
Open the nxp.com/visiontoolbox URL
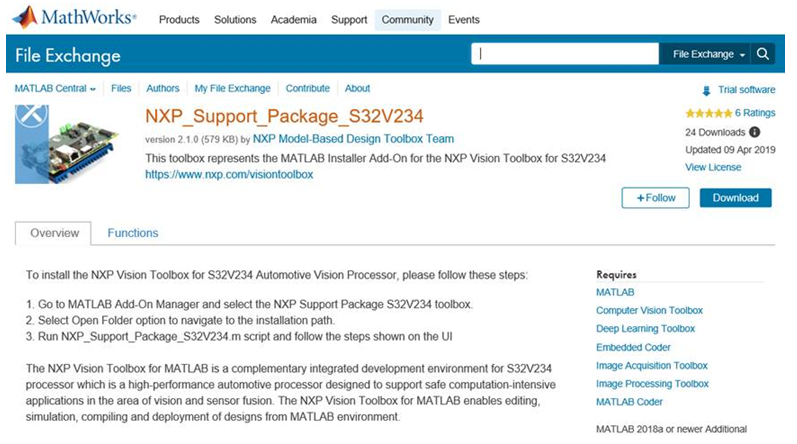pos(229,174)
